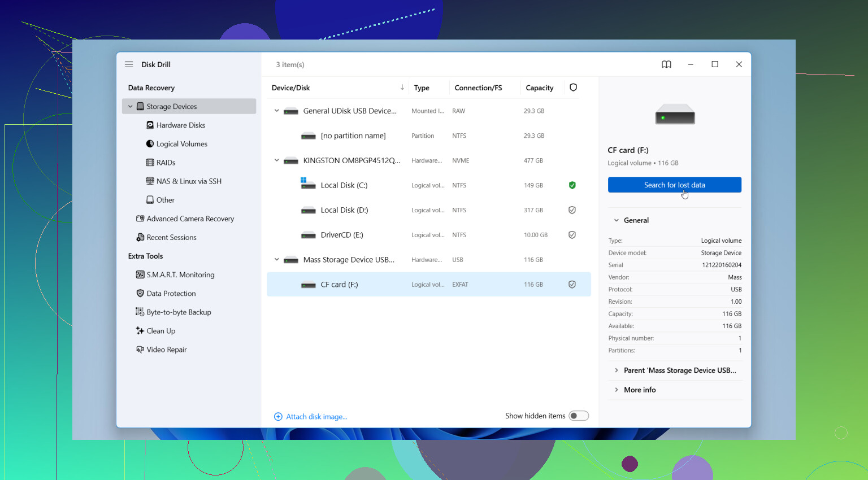This screenshot has width=868, height=480.
Task: Select the Local Disk (D:) row
Action: [x=429, y=210]
